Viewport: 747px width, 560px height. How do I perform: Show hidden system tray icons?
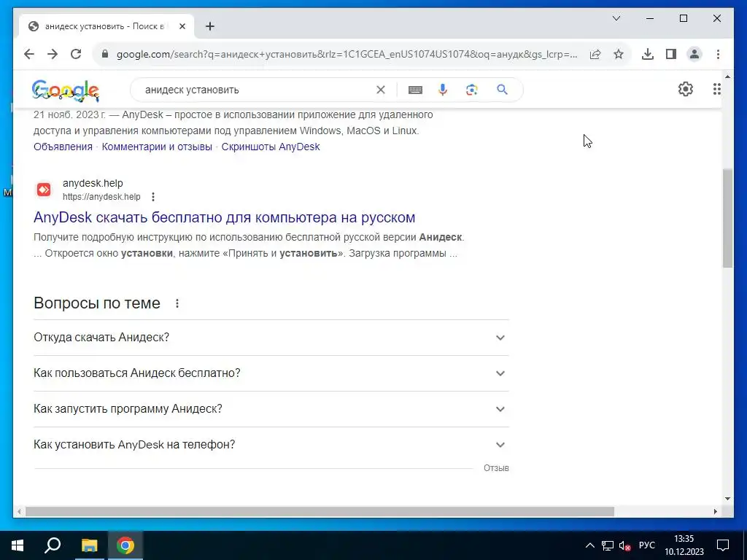pyautogui.click(x=589, y=545)
